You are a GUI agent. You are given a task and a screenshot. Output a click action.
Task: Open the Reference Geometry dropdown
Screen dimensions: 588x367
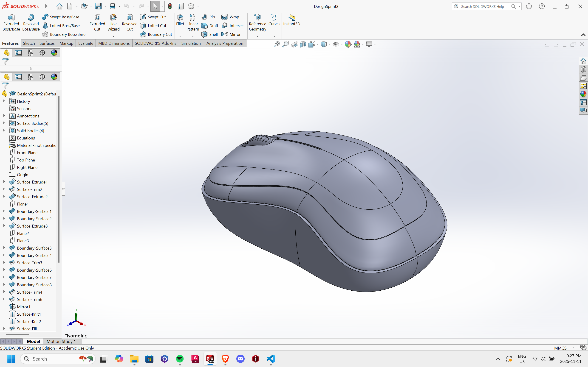click(x=257, y=36)
